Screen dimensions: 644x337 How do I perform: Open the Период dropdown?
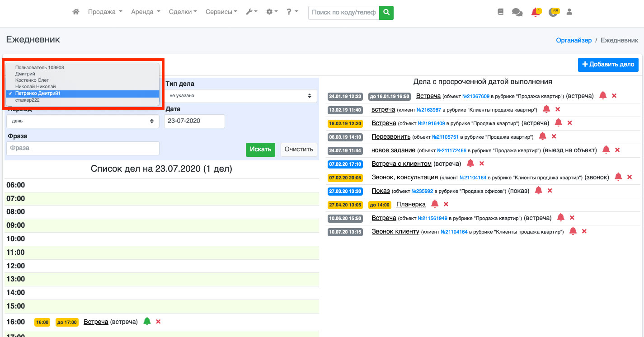[83, 121]
